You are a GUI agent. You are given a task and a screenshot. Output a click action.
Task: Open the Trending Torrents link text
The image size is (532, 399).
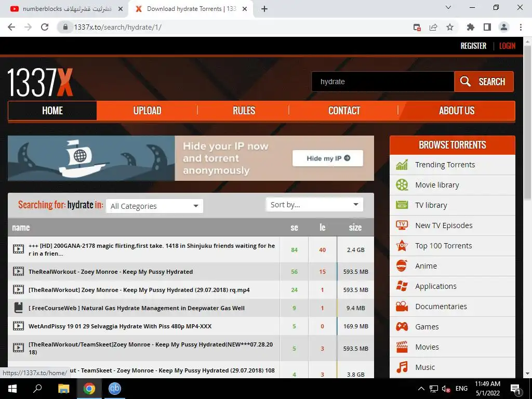445,165
